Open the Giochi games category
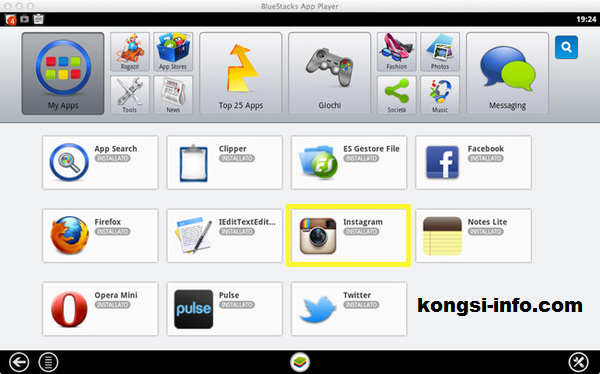Image resolution: width=600 pixels, height=374 pixels. coord(329,73)
